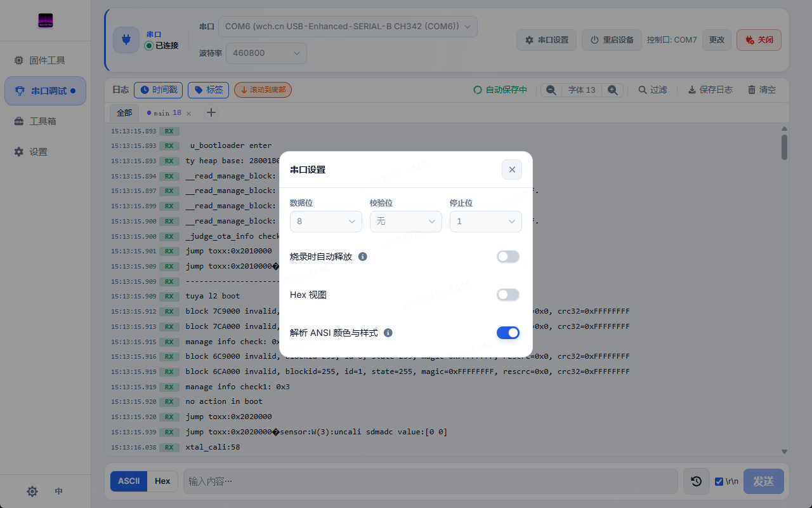The image size is (812, 508).
Task: Click the 固件工具 chip icon
Action: pos(19,60)
